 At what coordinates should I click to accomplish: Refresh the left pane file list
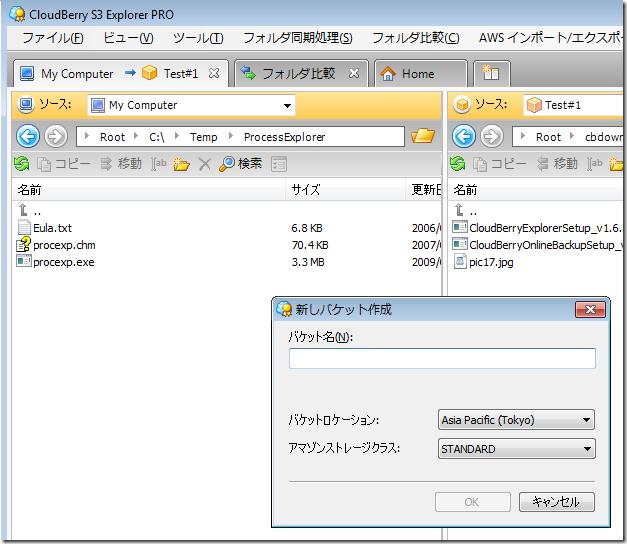pyautogui.click(x=22, y=164)
